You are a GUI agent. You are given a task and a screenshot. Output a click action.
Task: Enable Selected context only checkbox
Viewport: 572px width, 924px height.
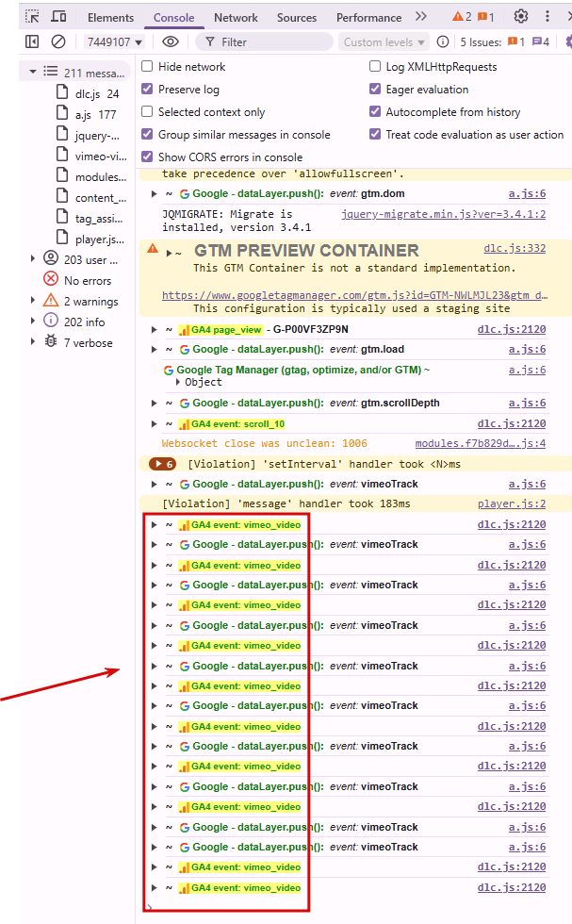tap(147, 111)
